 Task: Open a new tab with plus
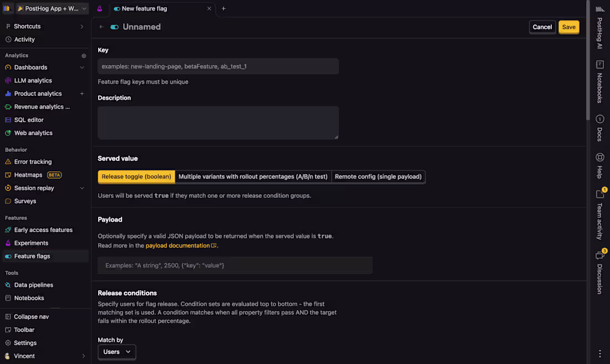coord(223,9)
